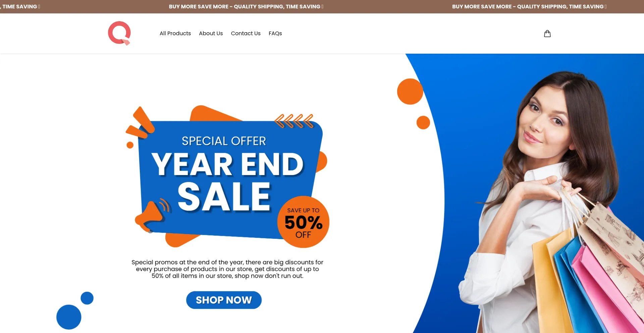The width and height of the screenshot is (644, 333).
Task: Click the SHOP NOW button
Action: [224, 300]
